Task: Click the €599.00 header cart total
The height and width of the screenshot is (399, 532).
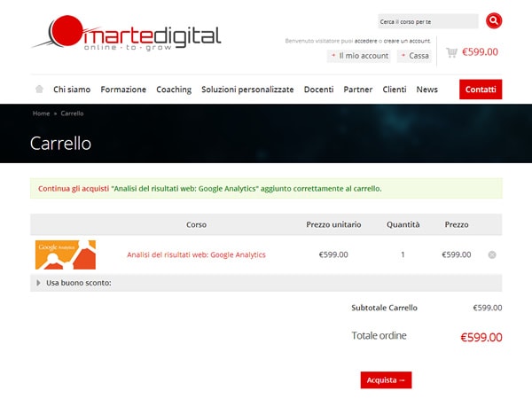Action: [x=480, y=52]
